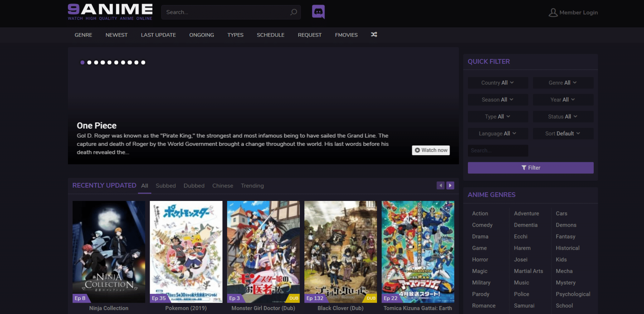Switch to the Chinese tab
The width and height of the screenshot is (644, 314).
(223, 186)
